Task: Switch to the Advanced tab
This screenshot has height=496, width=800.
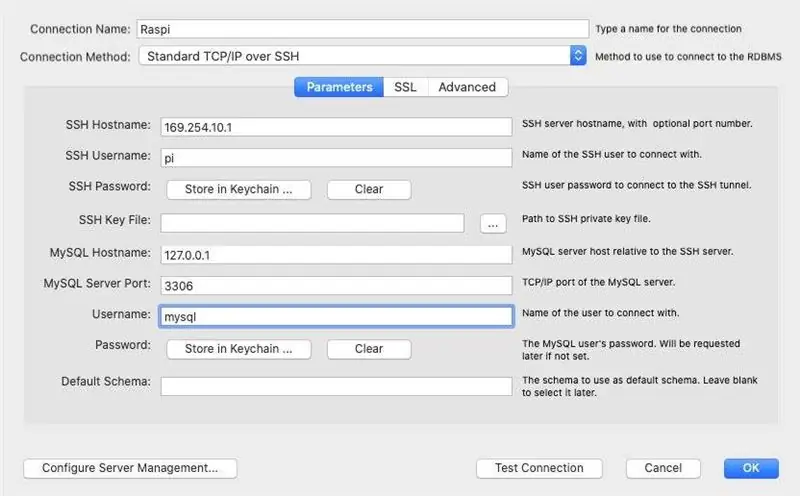Action: [467, 87]
